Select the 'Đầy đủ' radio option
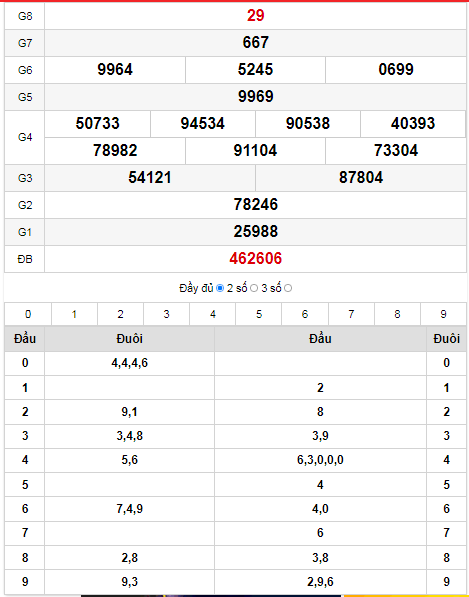 [x=220, y=288]
